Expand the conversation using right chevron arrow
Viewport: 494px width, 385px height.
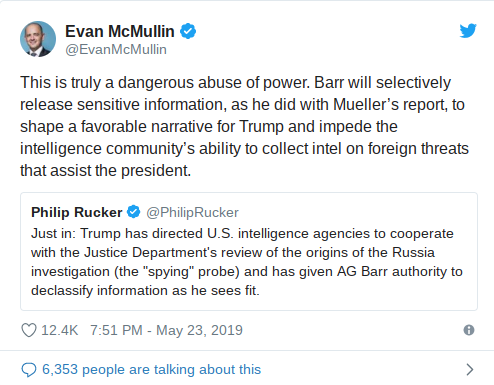coord(470,370)
